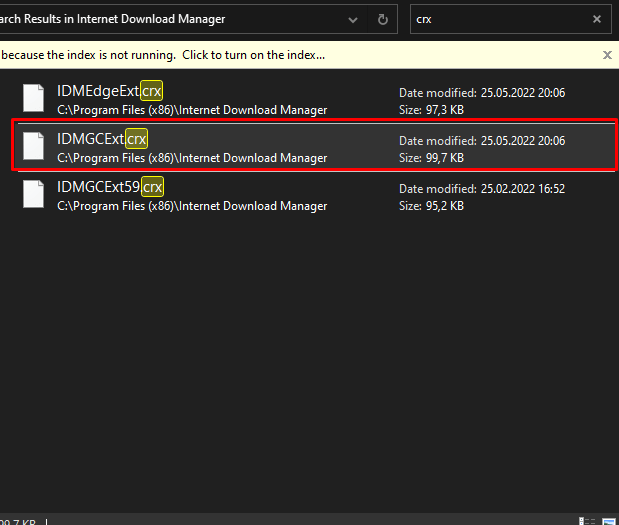Image resolution: width=619 pixels, height=525 pixels.
Task: Click date modified 25.02.2022 16:52
Action: 523,189
